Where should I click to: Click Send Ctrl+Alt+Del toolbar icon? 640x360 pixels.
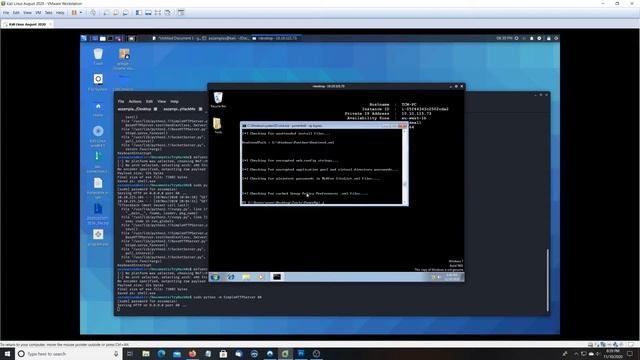[x=93, y=13]
